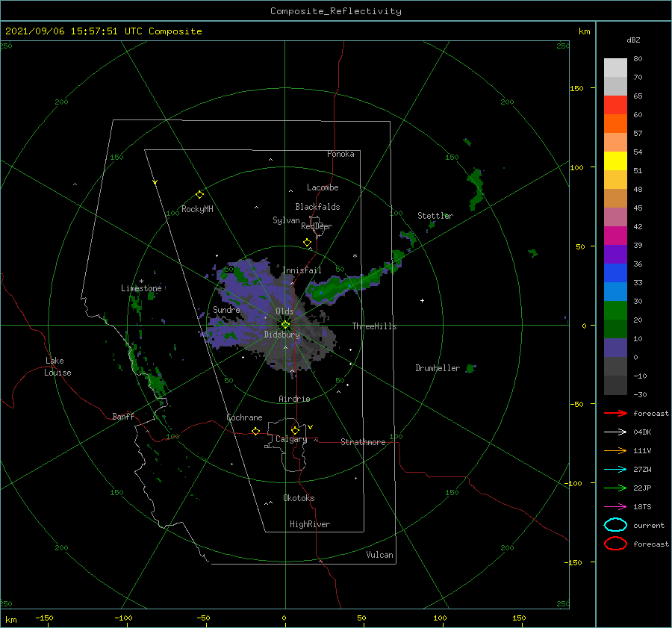
Task: Click the yellow diamond marker above Calgary
Action: pos(295,430)
